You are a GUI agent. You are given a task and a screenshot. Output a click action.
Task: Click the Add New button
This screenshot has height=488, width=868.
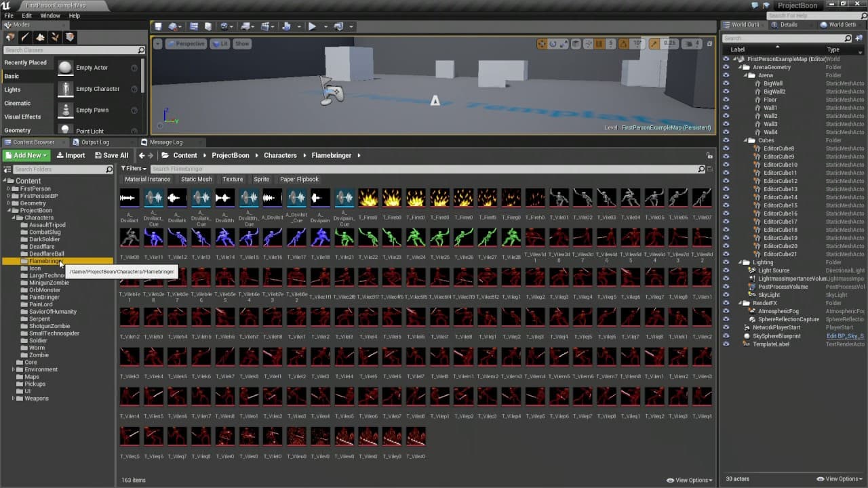click(x=26, y=155)
